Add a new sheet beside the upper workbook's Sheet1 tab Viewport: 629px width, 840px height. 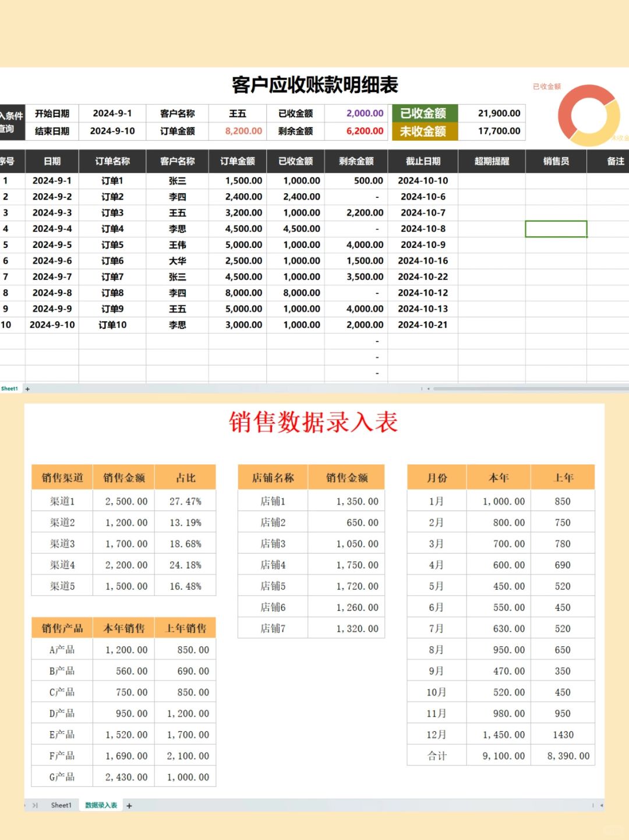click(27, 389)
